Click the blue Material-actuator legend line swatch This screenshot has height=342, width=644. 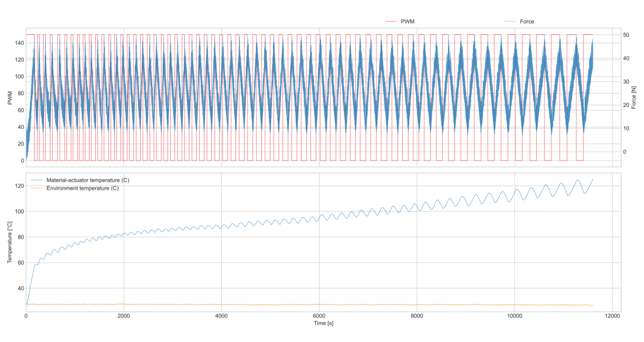pyautogui.click(x=37, y=180)
